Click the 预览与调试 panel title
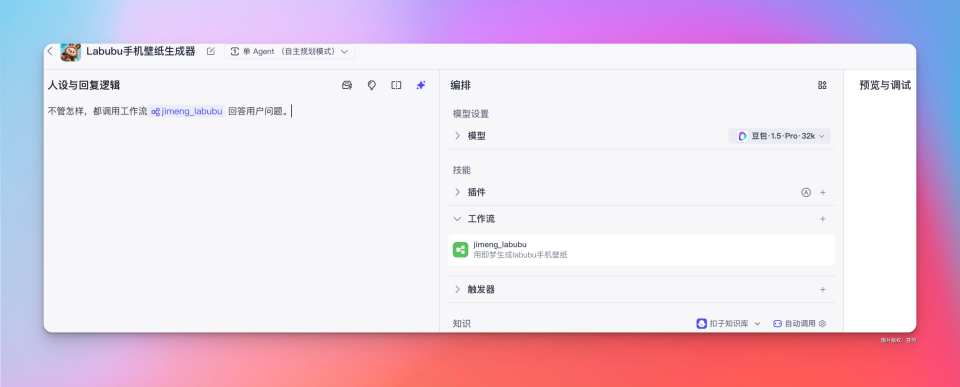Screen dimensions: 960x387 (885, 86)
